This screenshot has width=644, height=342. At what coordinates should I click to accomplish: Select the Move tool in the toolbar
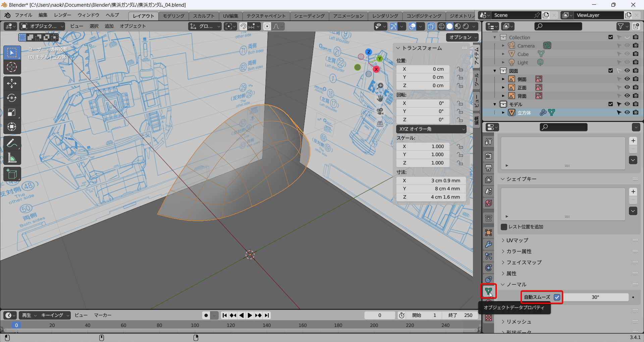tap(12, 83)
